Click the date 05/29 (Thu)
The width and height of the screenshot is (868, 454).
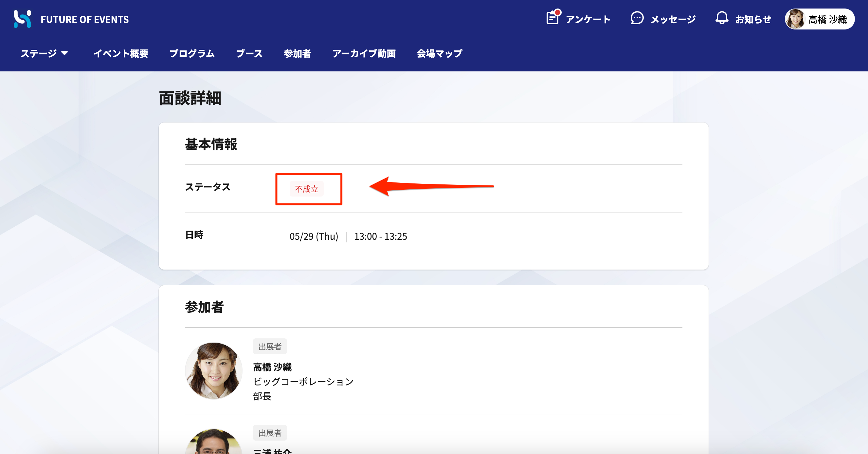[314, 236]
